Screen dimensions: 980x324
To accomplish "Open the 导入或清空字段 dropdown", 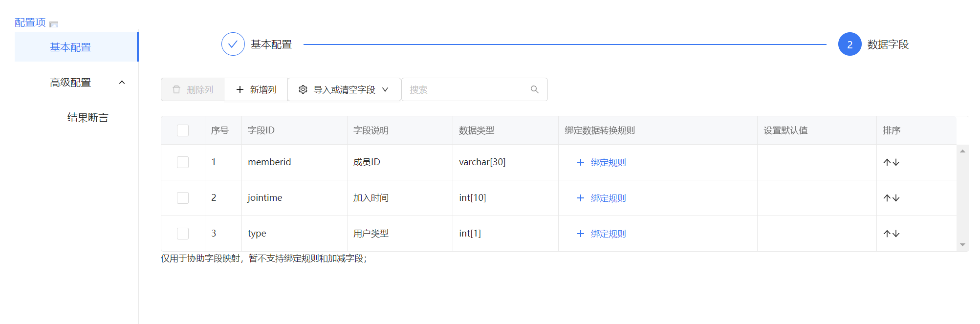I will (344, 89).
